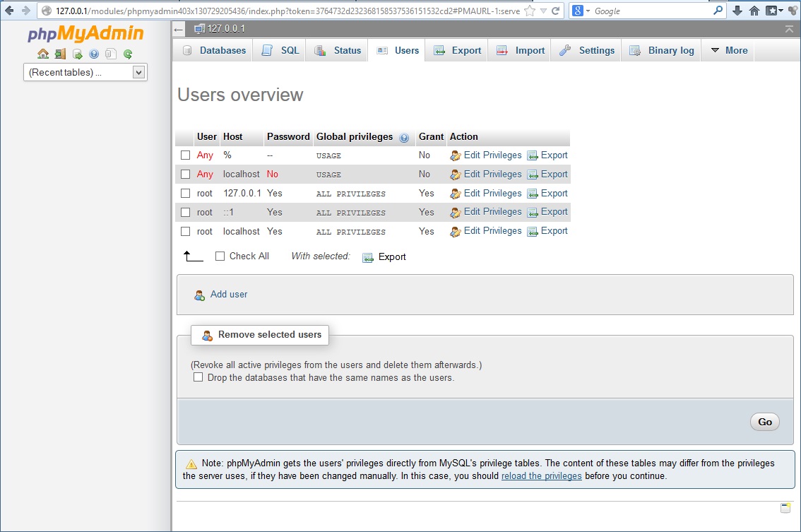Bookmark this page with the star icon

530,11
